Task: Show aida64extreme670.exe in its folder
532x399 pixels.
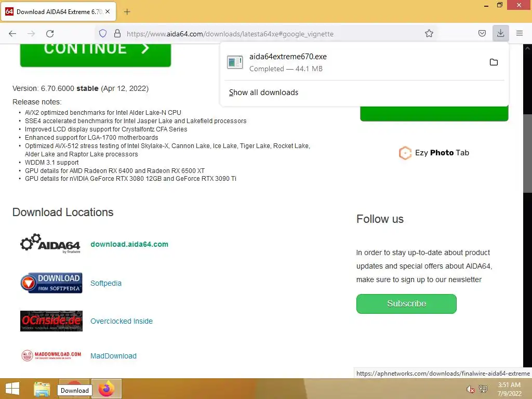Action: click(494, 62)
